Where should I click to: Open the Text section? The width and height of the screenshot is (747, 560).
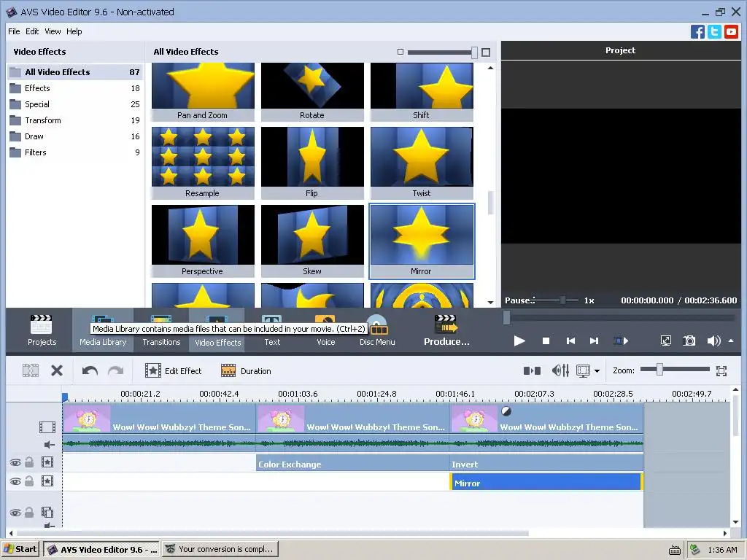(x=272, y=330)
